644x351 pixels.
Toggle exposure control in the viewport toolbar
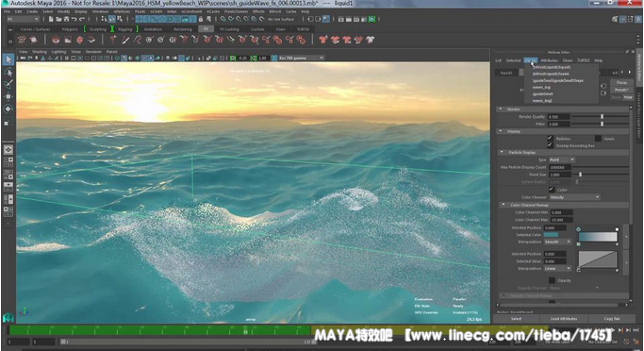[x=233, y=58]
